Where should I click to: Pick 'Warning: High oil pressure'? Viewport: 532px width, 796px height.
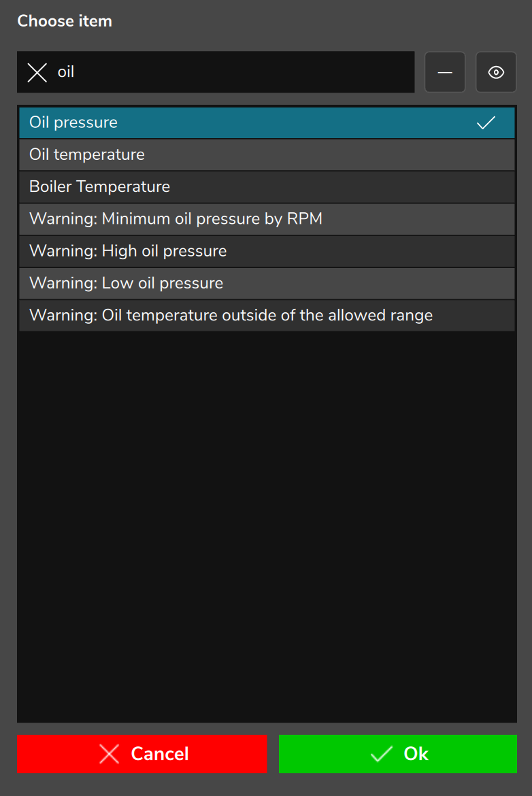267,251
